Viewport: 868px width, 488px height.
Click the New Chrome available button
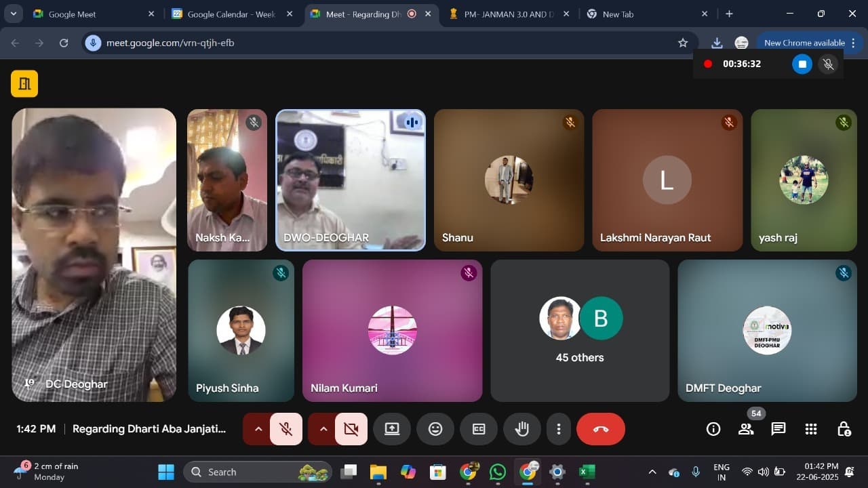804,43
